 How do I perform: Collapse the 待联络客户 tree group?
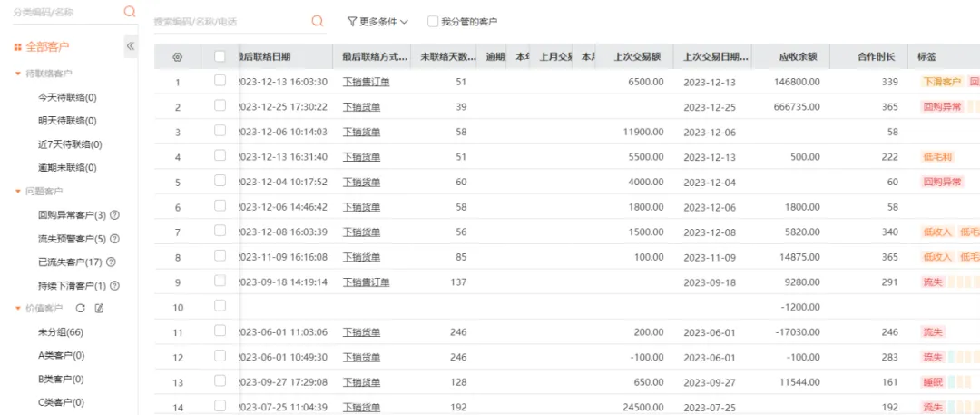click(x=17, y=74)
